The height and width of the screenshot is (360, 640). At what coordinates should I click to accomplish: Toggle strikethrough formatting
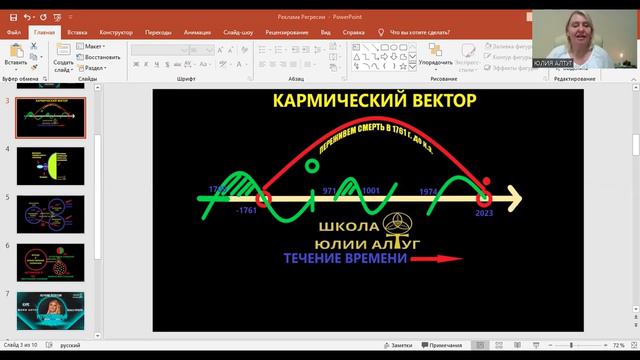click(x=177, y=64)
